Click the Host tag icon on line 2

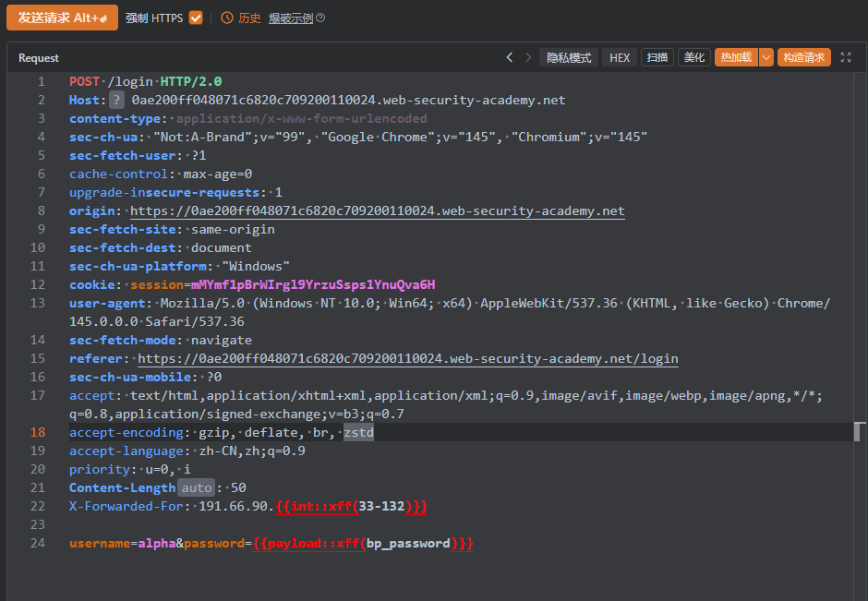tap(117, 100)
